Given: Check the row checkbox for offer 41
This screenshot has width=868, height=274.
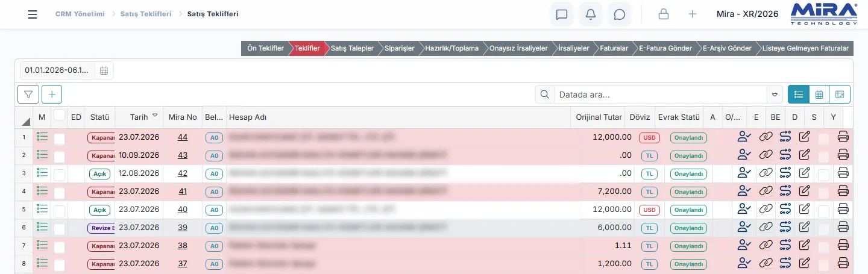Looking at the screenshot, I should pos(59,193).
